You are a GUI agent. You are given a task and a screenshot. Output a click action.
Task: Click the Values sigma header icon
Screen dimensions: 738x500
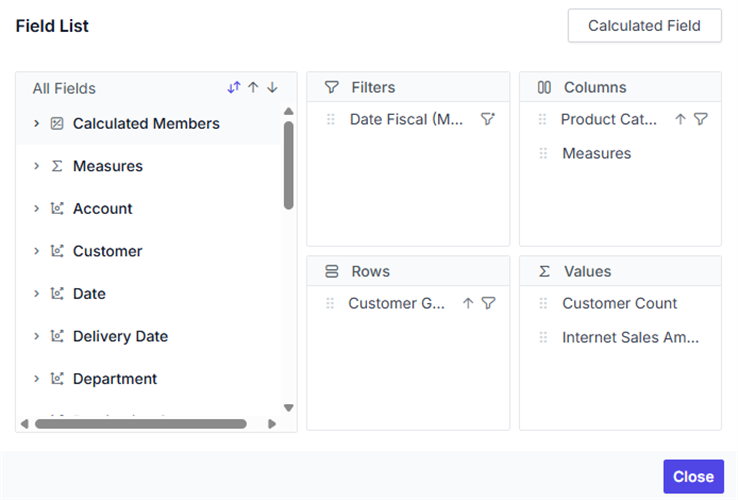tap(544, 271)
